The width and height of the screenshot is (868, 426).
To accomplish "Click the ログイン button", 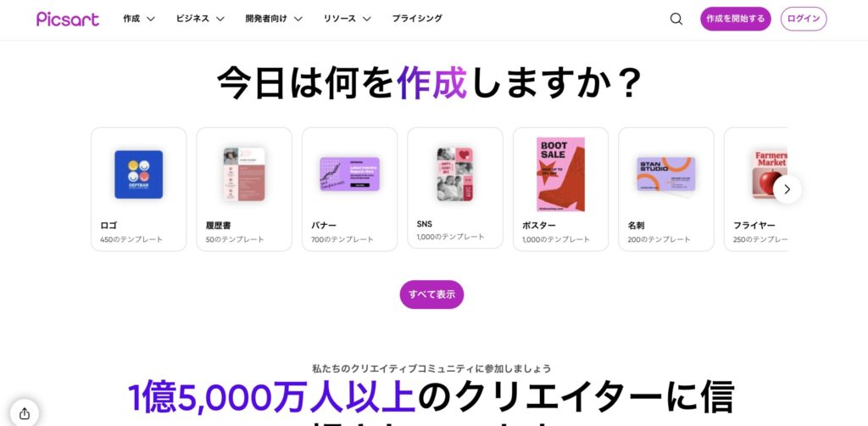I will (804, 19).
